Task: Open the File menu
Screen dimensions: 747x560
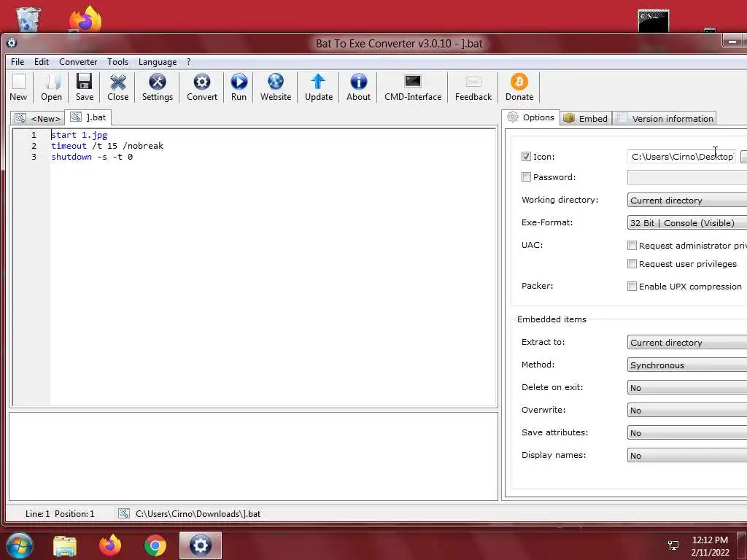Action: coord(18,62)
